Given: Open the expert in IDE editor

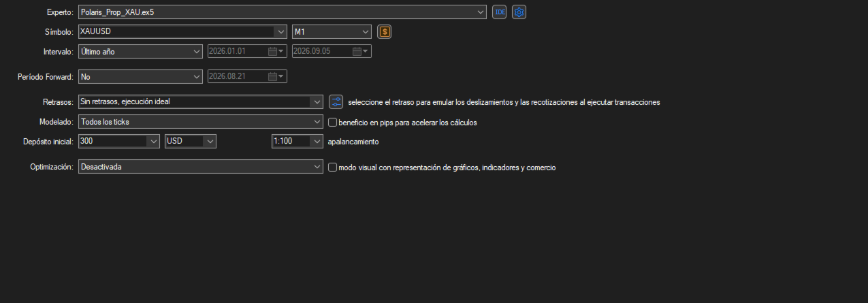Looking at the screenshot, I should pyautogui.click(x=500, y=12).
